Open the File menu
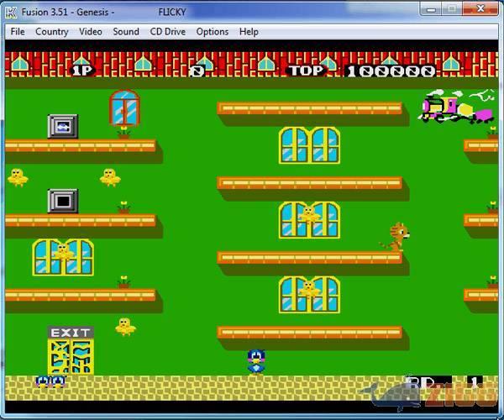Screen dimensions: 504x420 17,32
